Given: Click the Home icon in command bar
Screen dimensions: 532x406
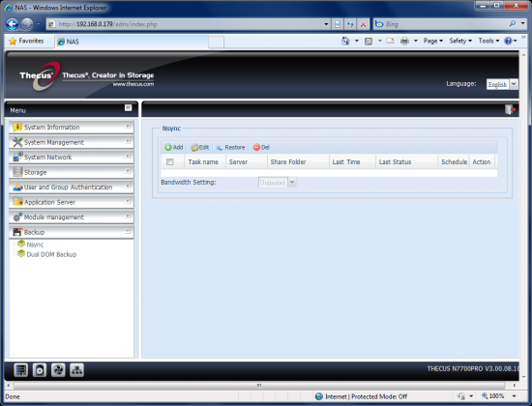Looking at the screenshot, I should click(345, 41).
